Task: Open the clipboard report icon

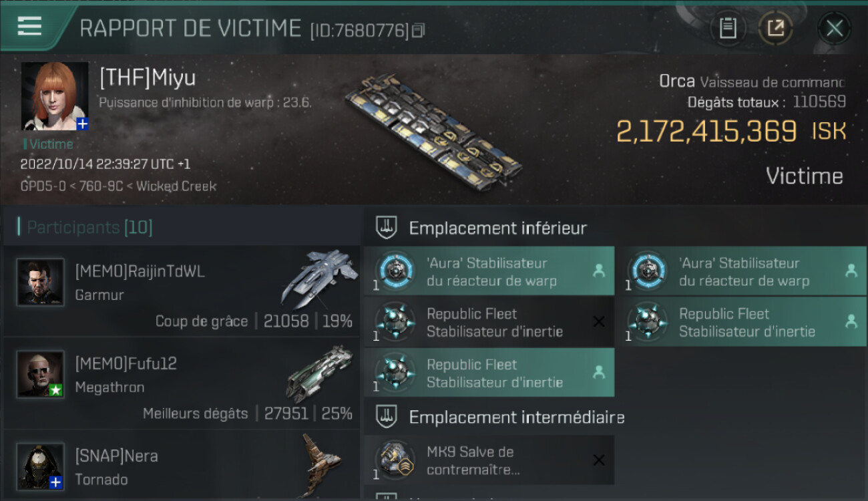Action: click(728, 28)
